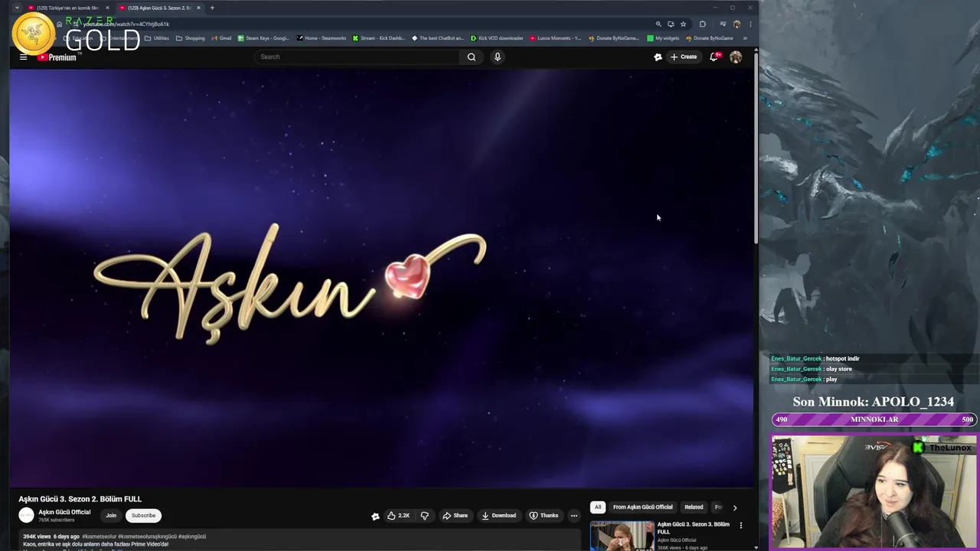Screen dimensions: 980x551
Task: Go to YouTube Premium home logo
Action: 57,57
